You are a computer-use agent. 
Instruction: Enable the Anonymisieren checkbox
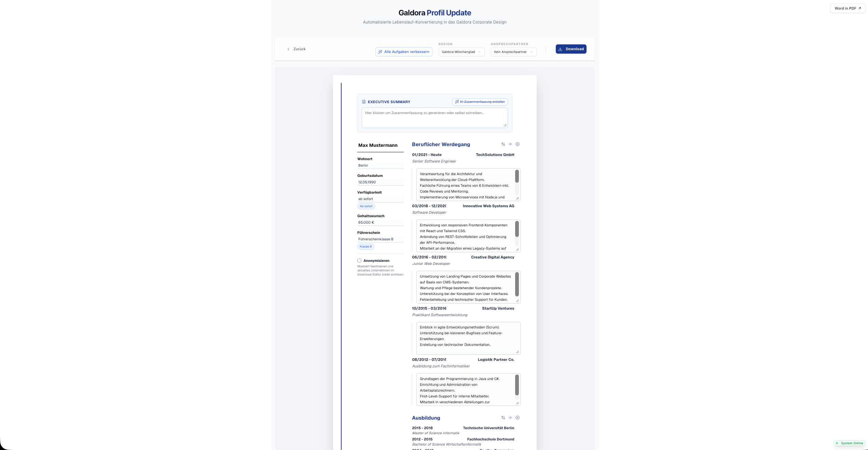(x=359, y=261)
